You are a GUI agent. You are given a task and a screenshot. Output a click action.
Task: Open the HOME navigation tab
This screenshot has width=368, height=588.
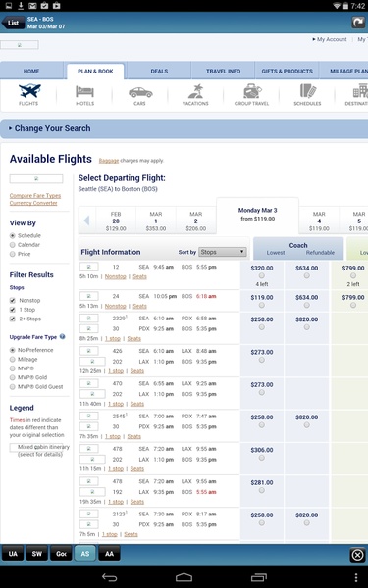31,71
